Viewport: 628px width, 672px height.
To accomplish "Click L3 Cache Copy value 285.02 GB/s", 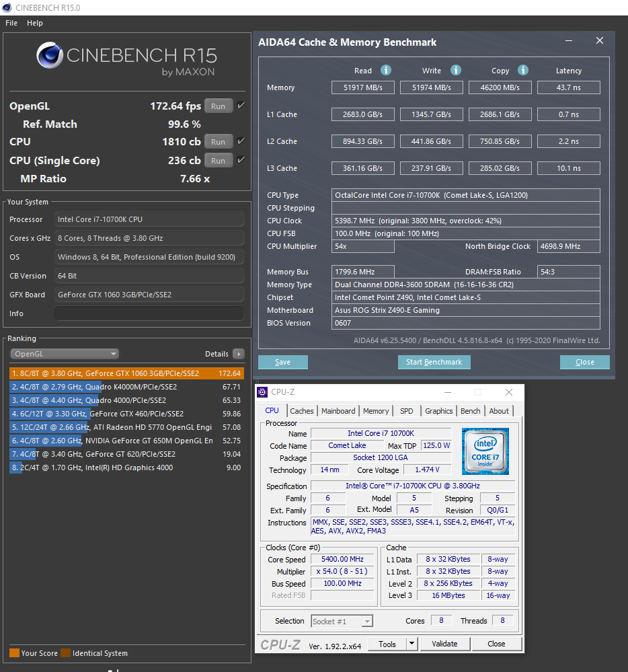I will click(x=500, y=168).
